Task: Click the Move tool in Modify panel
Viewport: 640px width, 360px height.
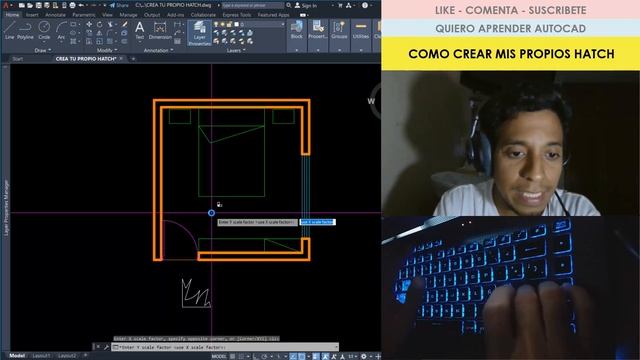Action: tap(89, 24)
